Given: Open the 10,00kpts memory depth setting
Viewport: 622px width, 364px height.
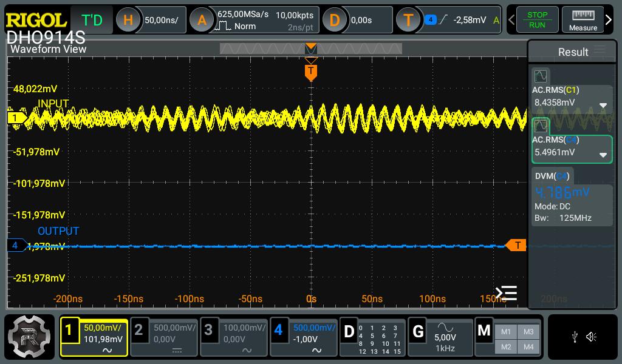Looking at the screenshot, I should click(x=295, y=15).
